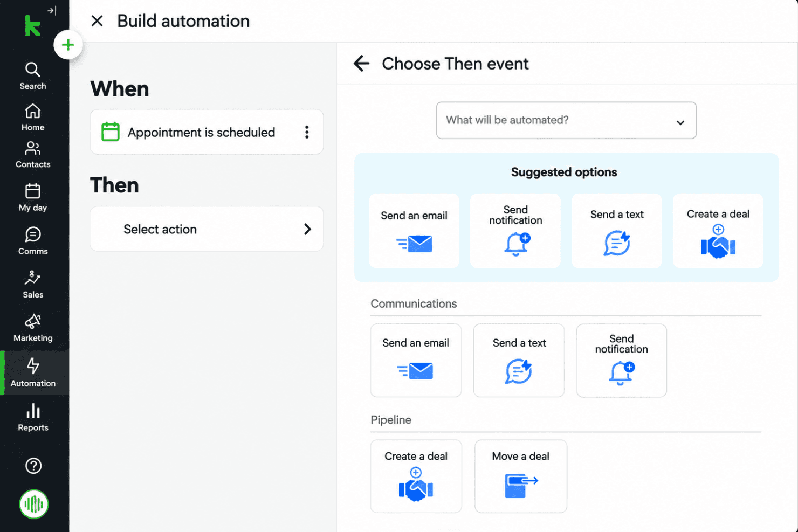Open the help question mark icon
The image size is (798, 532).
click(x=33, y=466)
